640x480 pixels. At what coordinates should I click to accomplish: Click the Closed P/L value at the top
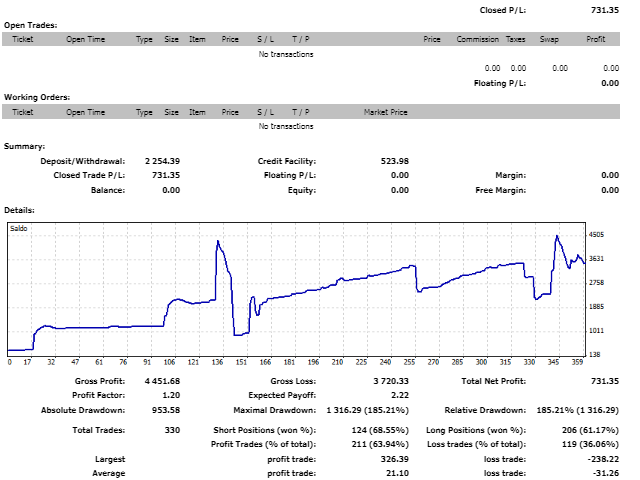604,10
